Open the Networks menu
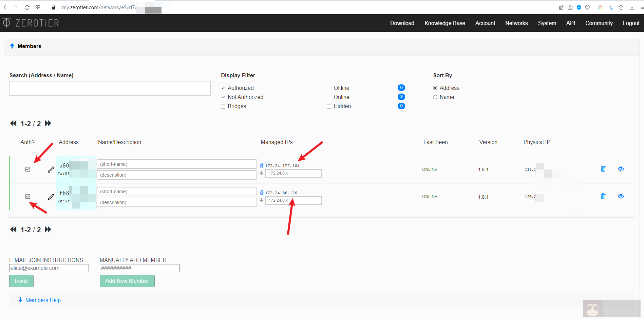644x319 pixels. click(516, 23)
